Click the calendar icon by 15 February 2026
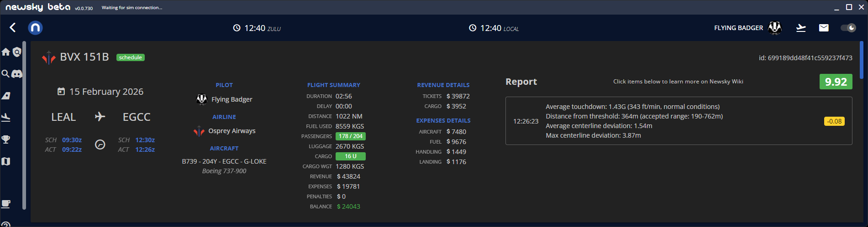The height and width of the screenshot is (227, 868). click(61, 92)
